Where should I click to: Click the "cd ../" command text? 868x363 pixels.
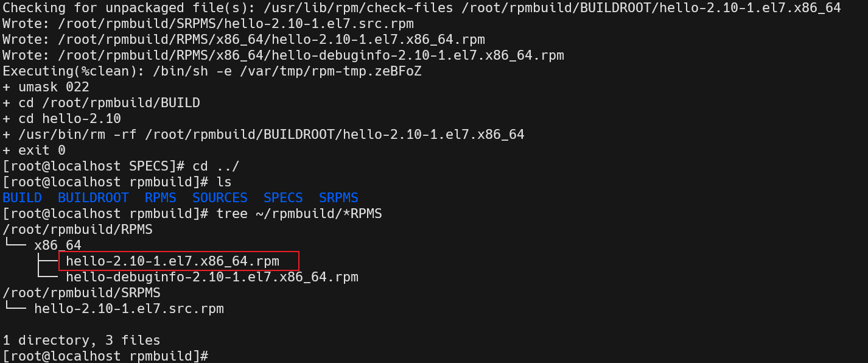(216, 166)
